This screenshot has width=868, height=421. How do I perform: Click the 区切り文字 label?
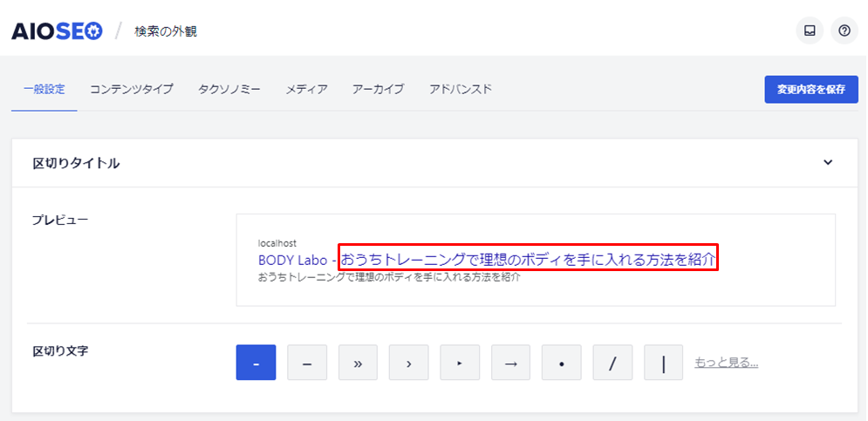[60, 350]
